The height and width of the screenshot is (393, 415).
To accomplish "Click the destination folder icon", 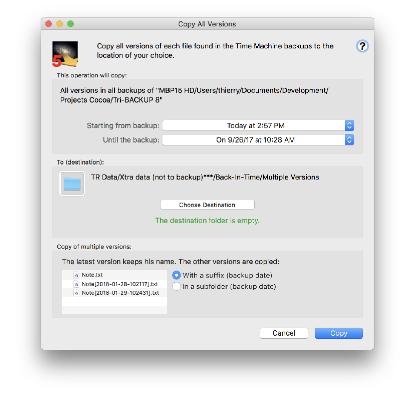I will tap(72, 184).
